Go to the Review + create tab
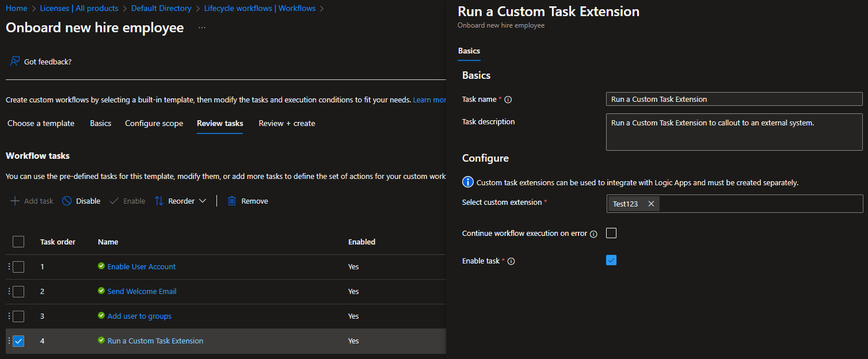Viewport: 868px width, 359px height. click(287, 123)
